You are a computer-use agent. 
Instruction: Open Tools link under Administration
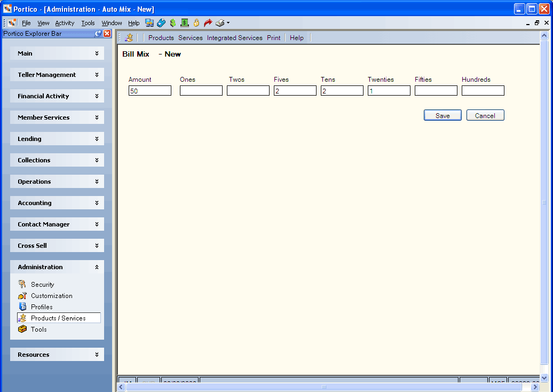tap(39, 329)
